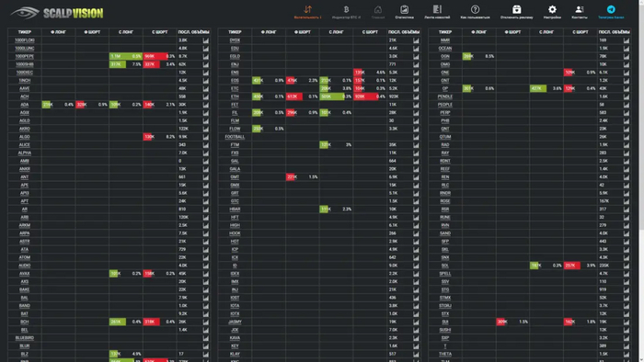Open the Индикатор BTC bitcoin icon
The height and width of the screenshot is (362, 644).
346,11
